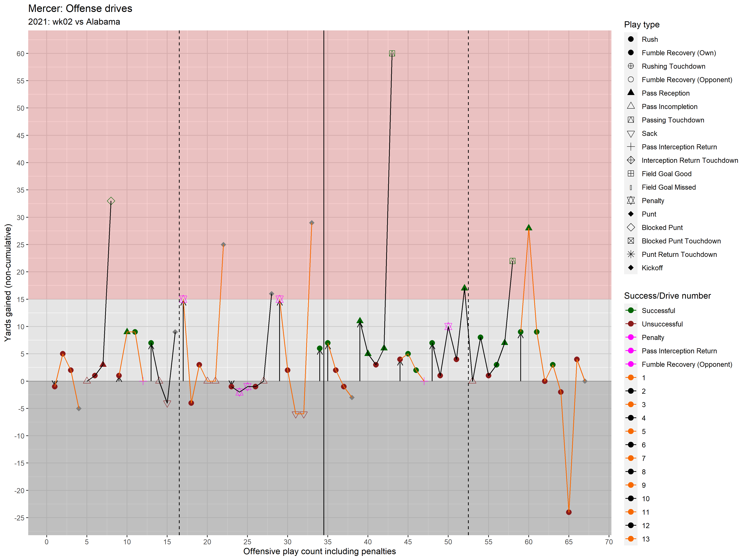
Task: Click the Punt filled diamond legend icon
Action: point(630,214)
